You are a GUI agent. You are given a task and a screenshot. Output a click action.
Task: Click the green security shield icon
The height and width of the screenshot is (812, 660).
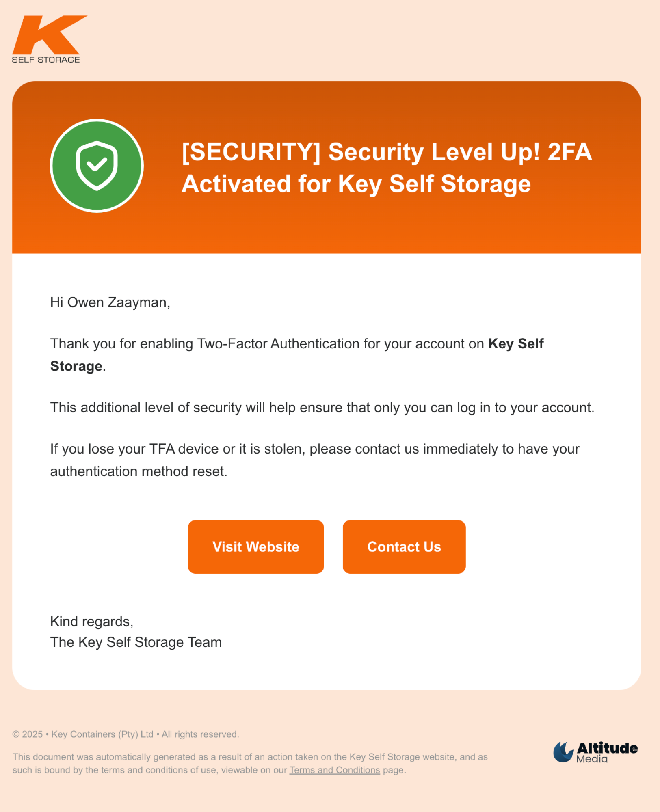pyautogui.click(x=97, y=166)
